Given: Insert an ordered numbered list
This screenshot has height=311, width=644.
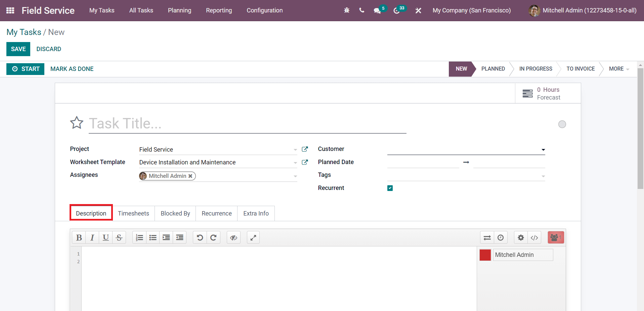Looking at the screenshot, I should pyautogui.click(x=139, y=237).
